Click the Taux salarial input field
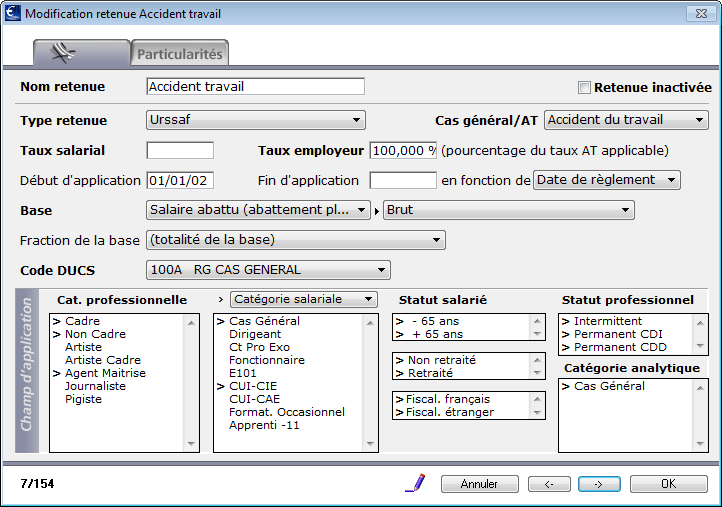The height and width of the screenshot is (507, 722). pos(180,150)
